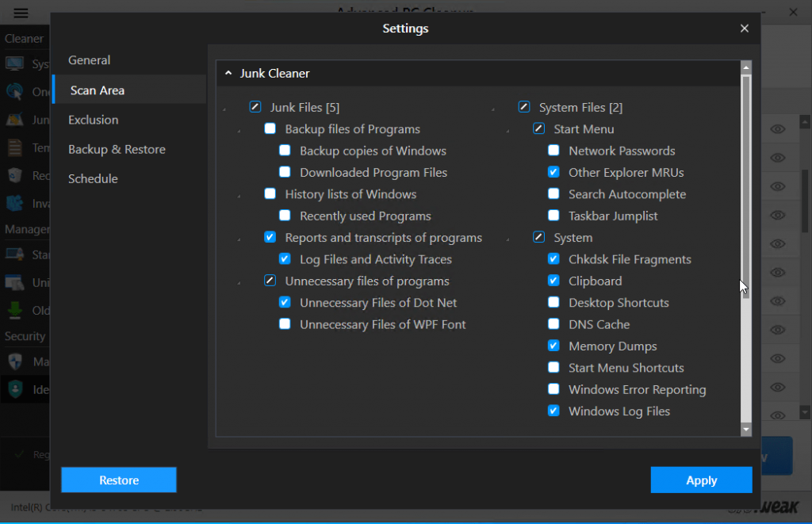The width and height of the screenshot is (812, 524).
Task: Check Search Autocomplete option
Action: [553, 193]
